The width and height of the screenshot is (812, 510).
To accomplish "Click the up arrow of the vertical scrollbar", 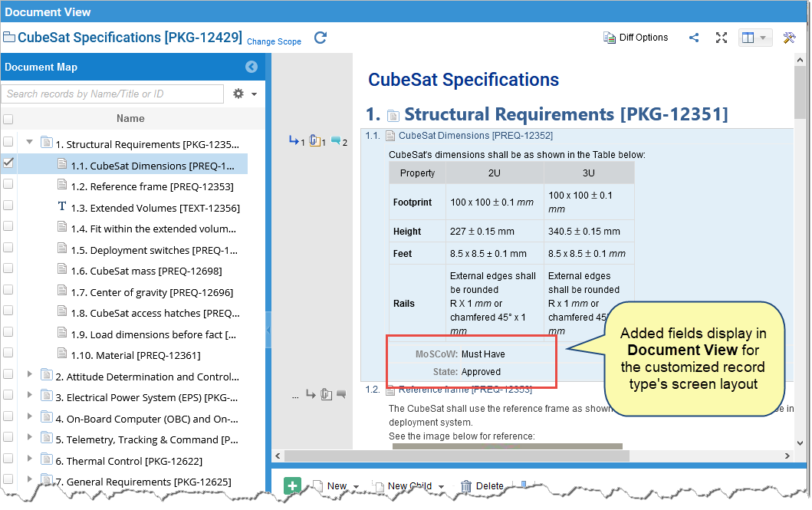I will [x=800, y=60].
